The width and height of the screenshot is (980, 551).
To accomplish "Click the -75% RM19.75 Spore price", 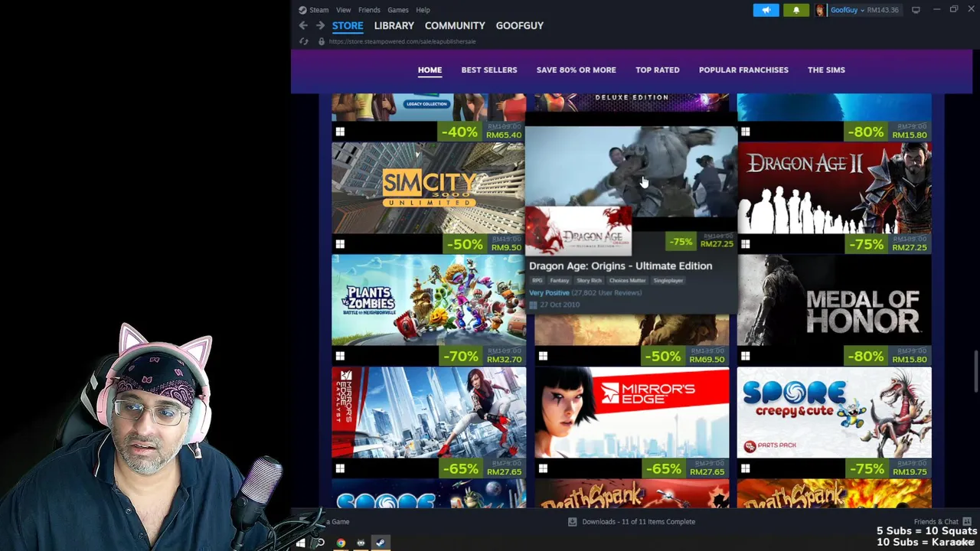I will point(888,468).
